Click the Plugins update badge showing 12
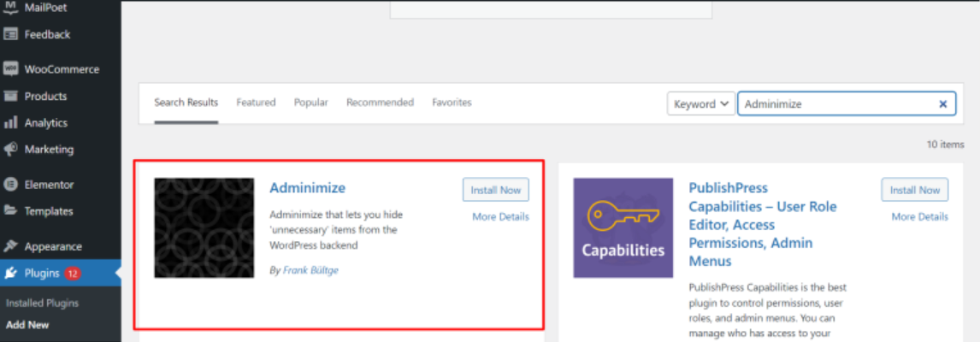This screenshot has width=980, height=342. pyautogui.click(x=73, y=274)
